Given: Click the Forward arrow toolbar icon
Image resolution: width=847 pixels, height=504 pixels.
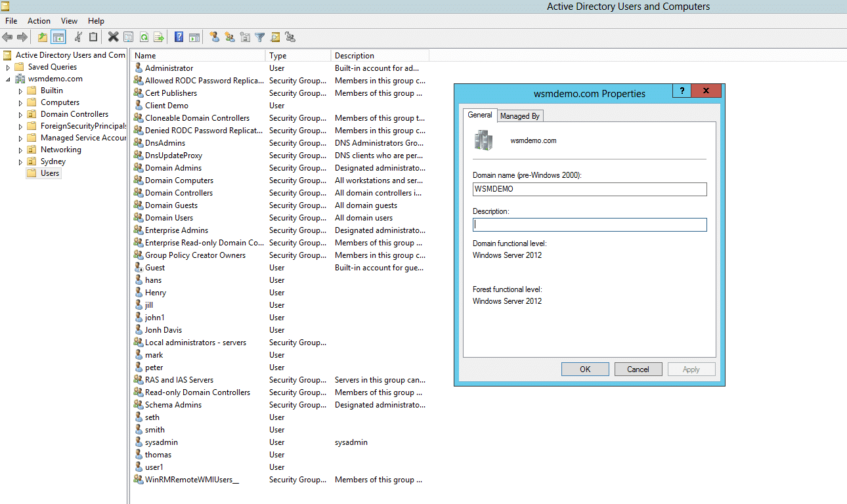Looking at the screenshot, I should (x=22, y=37).
